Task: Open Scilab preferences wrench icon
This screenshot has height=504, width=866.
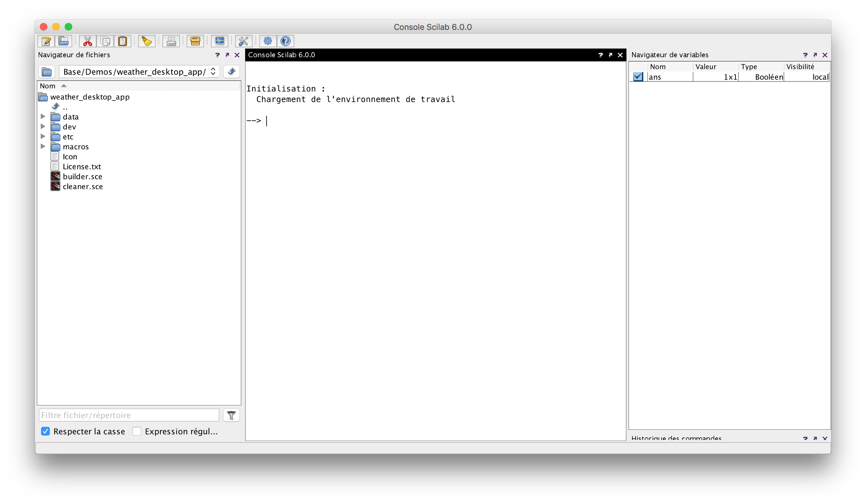Action: click(243, 41)
